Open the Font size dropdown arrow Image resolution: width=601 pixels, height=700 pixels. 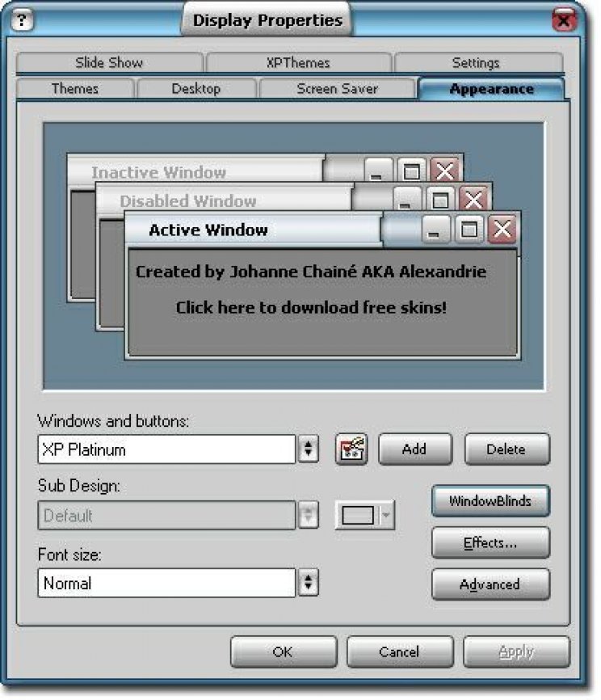coord(308,583)
